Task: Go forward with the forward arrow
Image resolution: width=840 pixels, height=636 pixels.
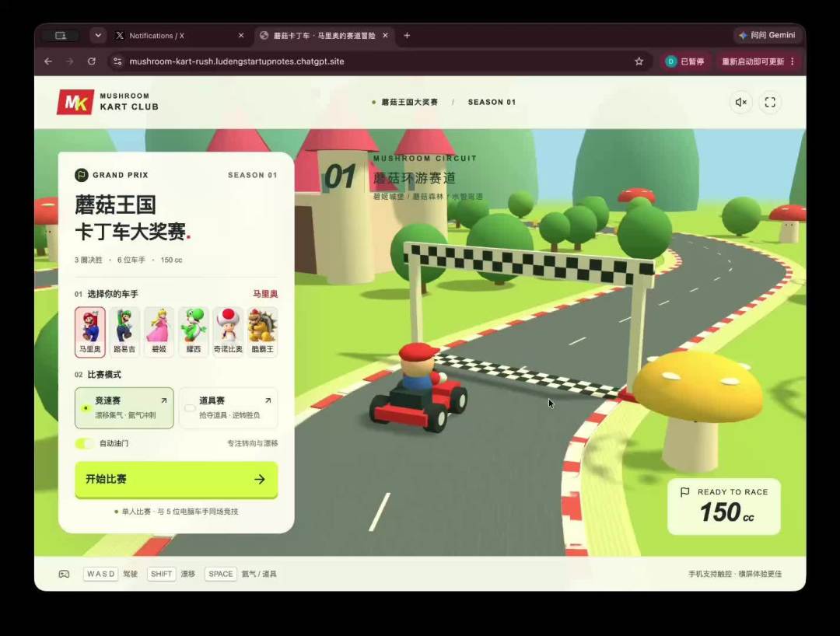Action: tap(70, 61)
